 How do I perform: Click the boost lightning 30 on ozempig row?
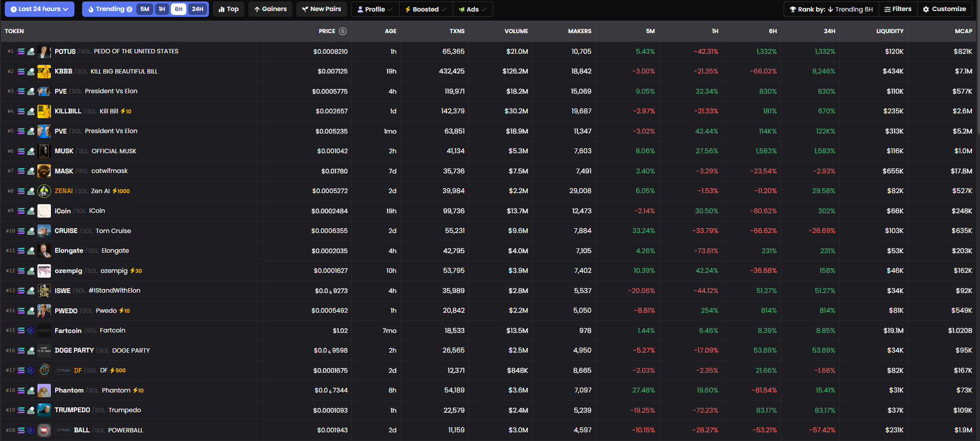pos(136,271)
